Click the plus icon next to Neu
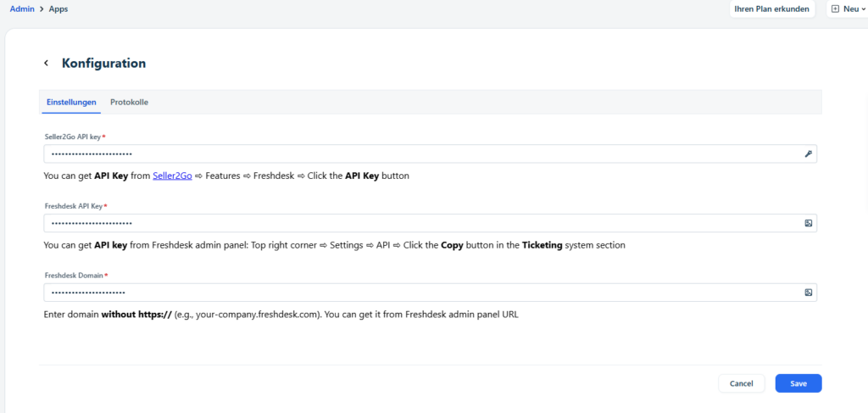 (835, 8)
